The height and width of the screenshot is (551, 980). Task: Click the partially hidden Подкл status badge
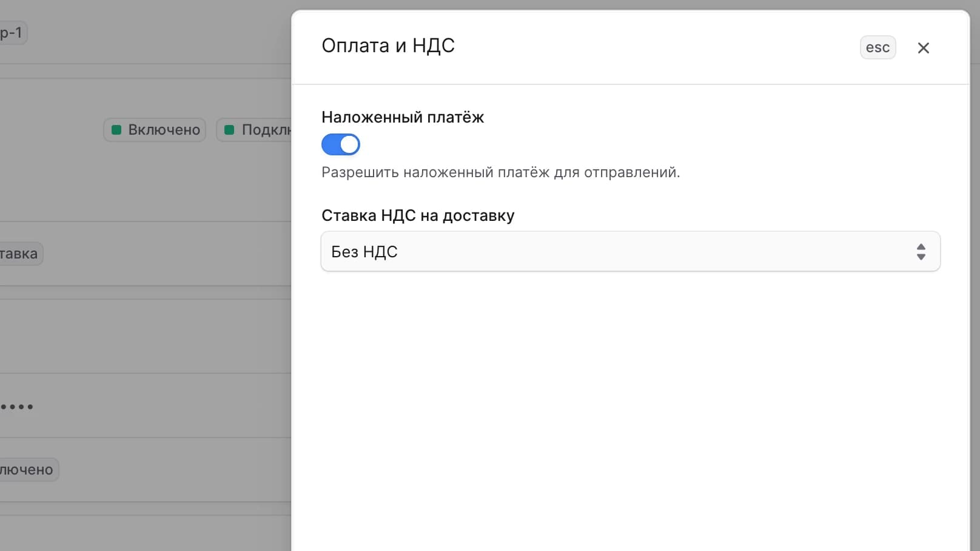pyautogui.click(x=254, y=130)
